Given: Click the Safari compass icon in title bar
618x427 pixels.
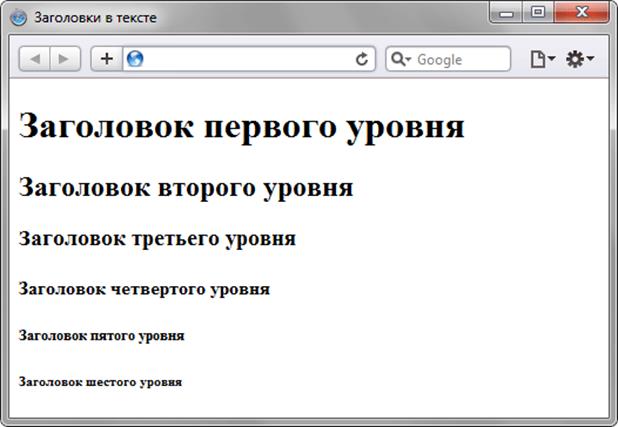Looking at the screenshot, I should [x=19, y=17].
